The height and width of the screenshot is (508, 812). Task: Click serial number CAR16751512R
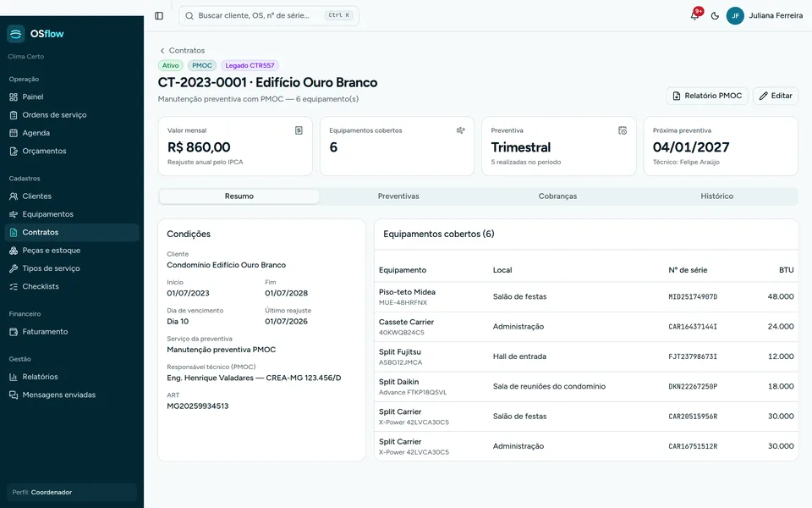(x=693, y=446)
